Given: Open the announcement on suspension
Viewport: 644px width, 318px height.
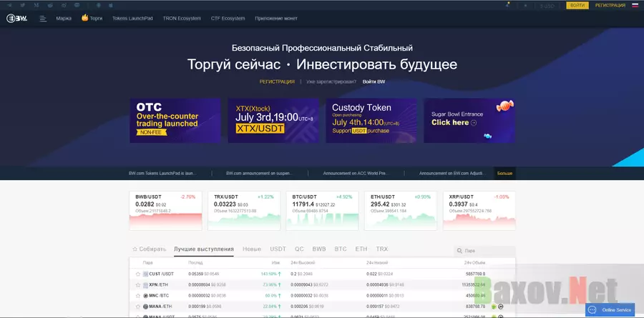Looking at the screenshot, I should (259, 174).
